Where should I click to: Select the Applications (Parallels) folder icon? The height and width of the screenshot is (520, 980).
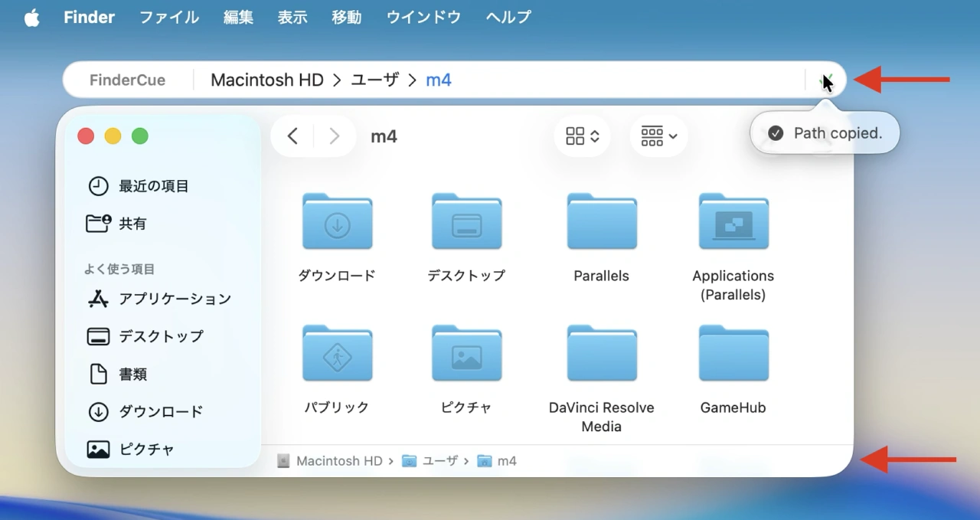pyautogui.click(x=733, y=221)
